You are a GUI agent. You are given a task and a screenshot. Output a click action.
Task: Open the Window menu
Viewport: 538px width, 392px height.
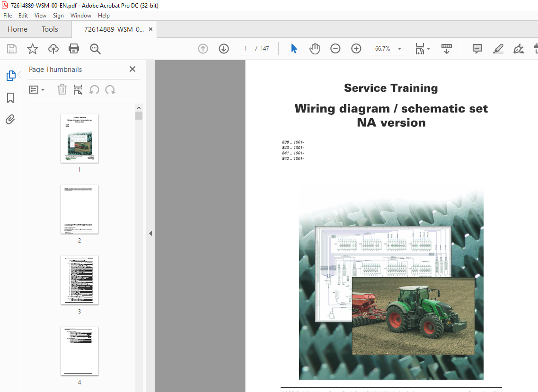point(80,16)
